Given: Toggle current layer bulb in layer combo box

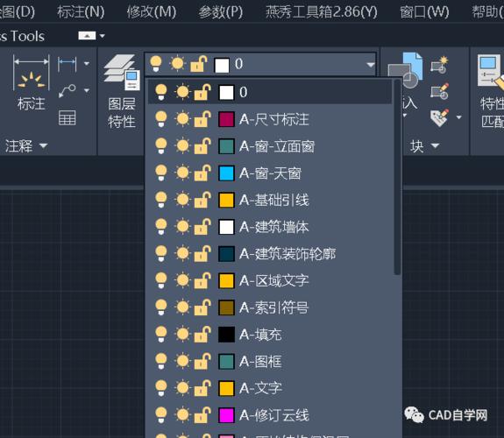Looking at the screenshot, I should pos(156,64).
